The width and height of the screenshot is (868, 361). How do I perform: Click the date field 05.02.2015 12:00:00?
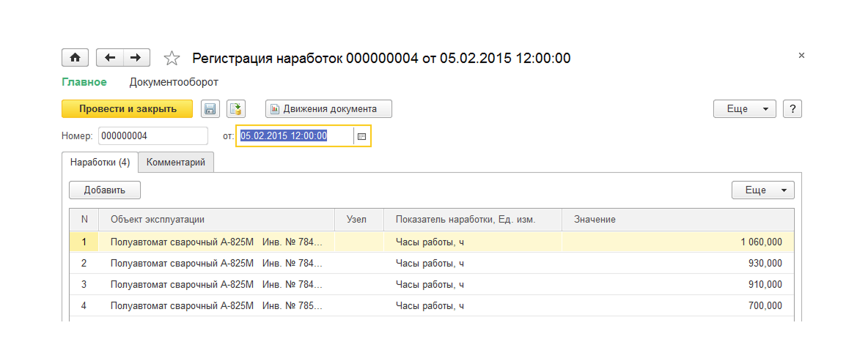(x=295, y=136)
